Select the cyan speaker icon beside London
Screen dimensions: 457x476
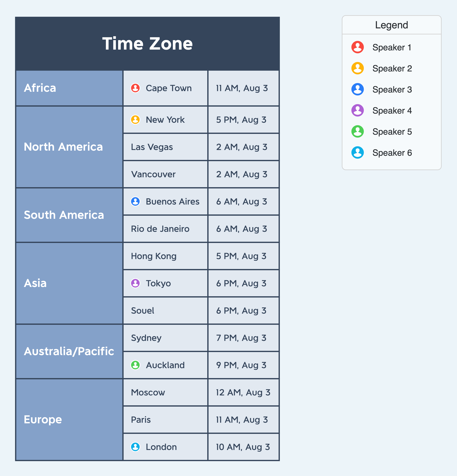coord(135,447)
